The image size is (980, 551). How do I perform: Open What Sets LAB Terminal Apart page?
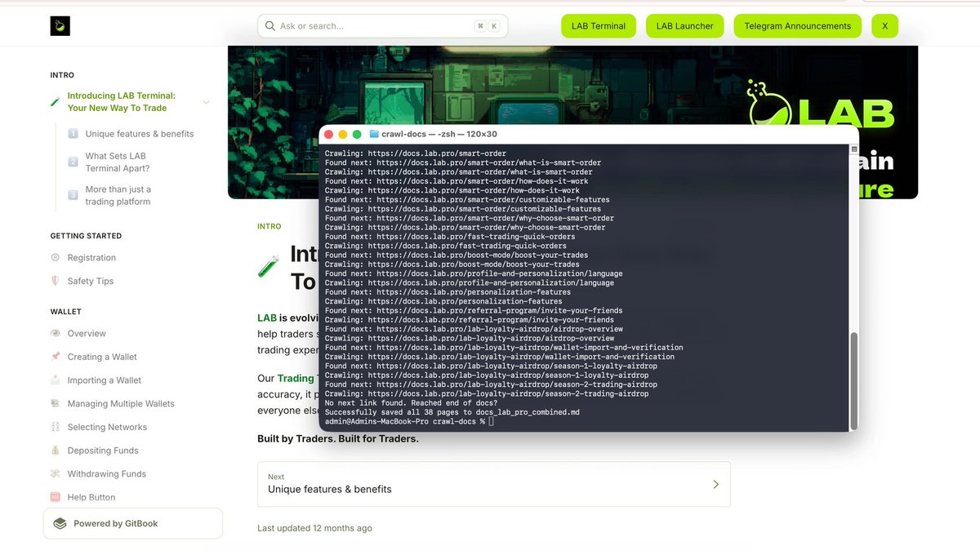click(118, 162)
